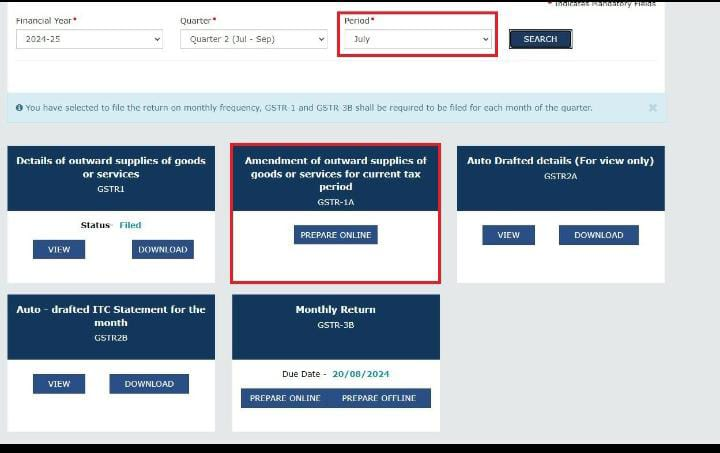Image resolution: width=720 pixels, height=453 pixels.
Task: Download GSTR2A auto drafted details
Action: (599, 235)
